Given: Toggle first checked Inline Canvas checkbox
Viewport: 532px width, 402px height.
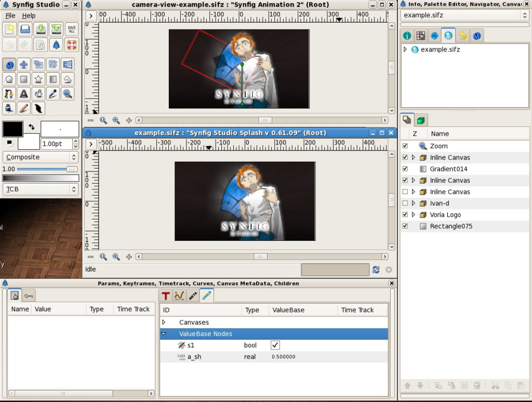Looking at the screenshot, I should click(405, 157).
